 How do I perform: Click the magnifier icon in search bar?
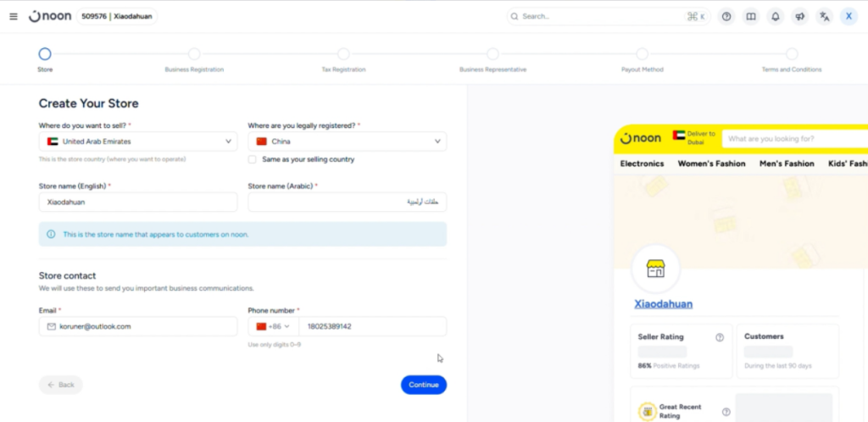pos(515,17)
